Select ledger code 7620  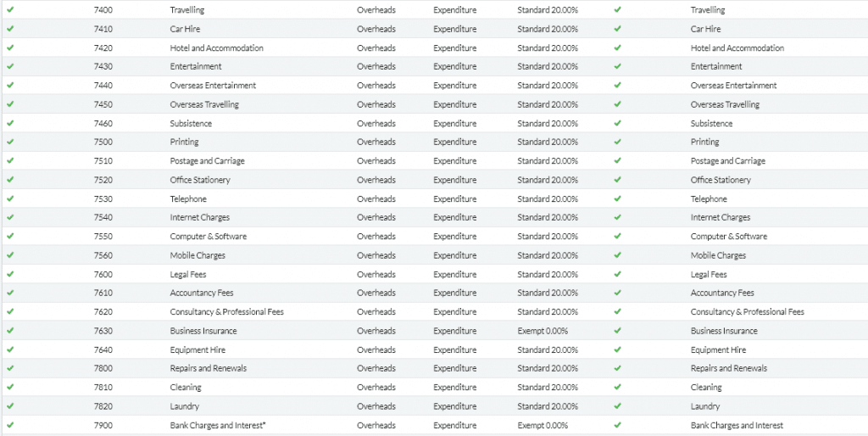(103, 312)
